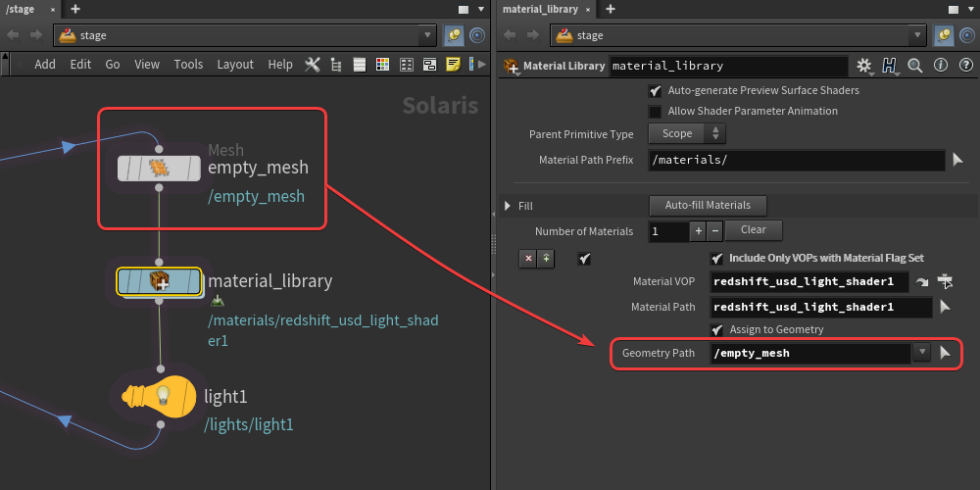Expand the Fill section

click(508, 206)
